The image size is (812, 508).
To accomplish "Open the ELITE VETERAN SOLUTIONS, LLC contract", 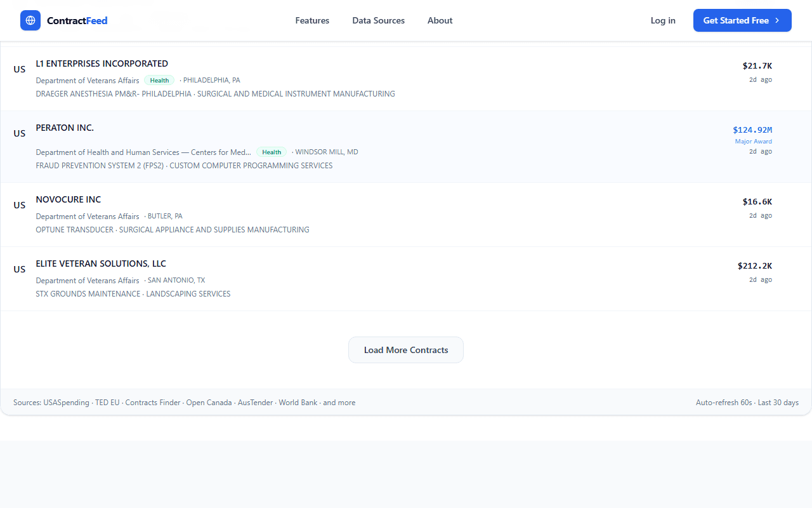I will tap(406, 279).
